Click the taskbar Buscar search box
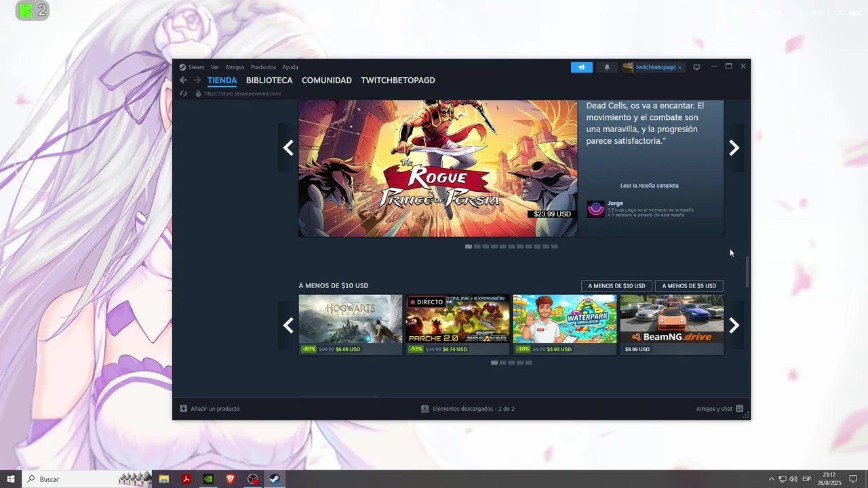Viewport: 868px width, 488px height. point(87,479)
